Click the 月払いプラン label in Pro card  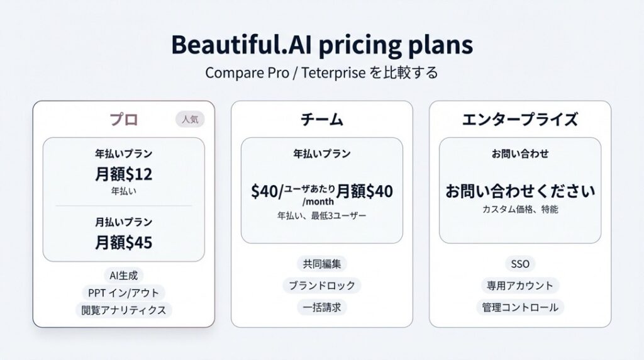pyautogui.click(x=123, y=222)
